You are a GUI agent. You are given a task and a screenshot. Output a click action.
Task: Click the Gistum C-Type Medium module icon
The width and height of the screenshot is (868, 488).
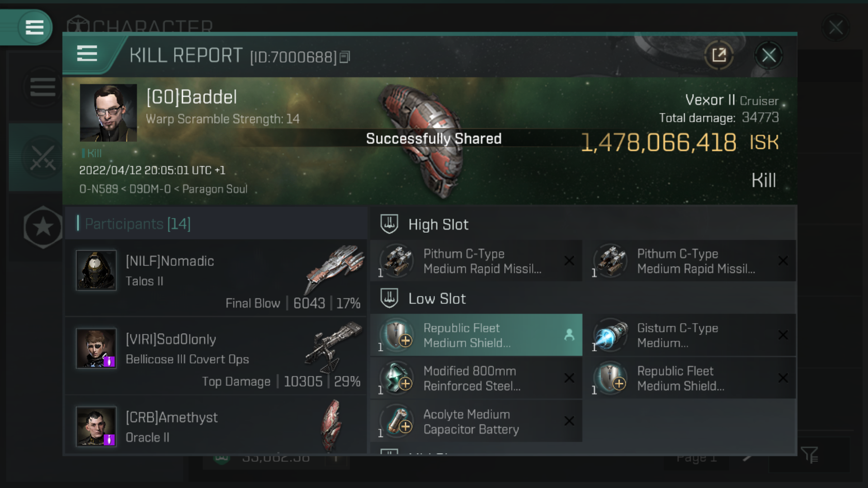coord(611,335)
